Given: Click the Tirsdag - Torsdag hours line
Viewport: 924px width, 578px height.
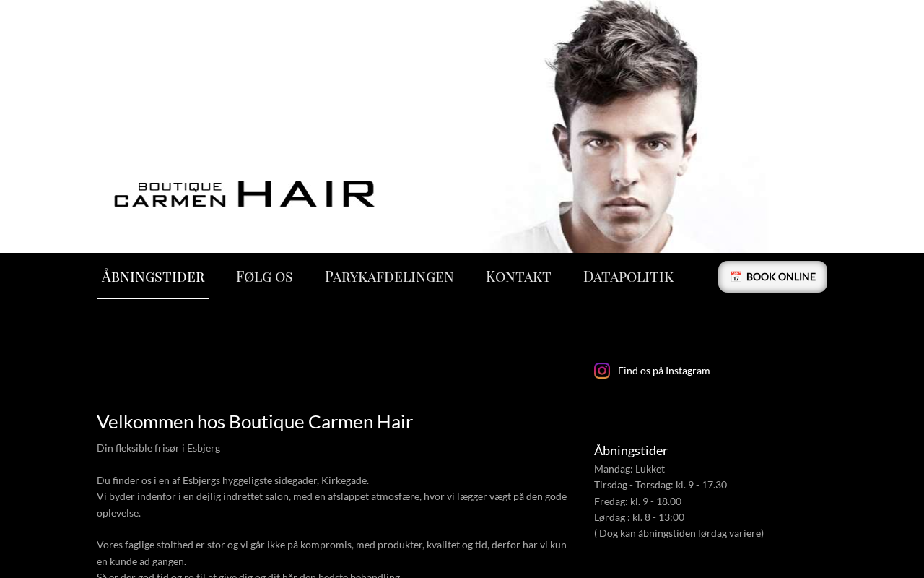Looking at the screenshot, I should (x=661, y=485).
